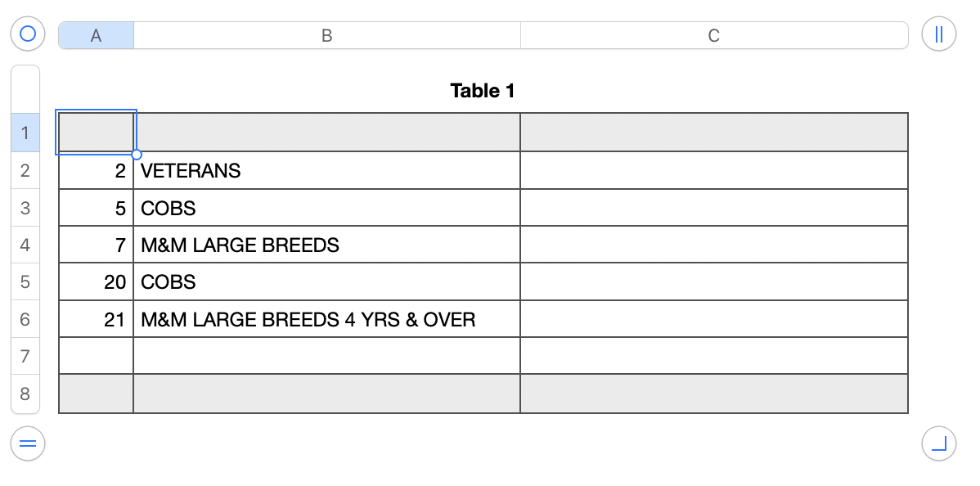Click the Table 1 title
The height and width of the screenshot is (486, 980).
[483, 91]
